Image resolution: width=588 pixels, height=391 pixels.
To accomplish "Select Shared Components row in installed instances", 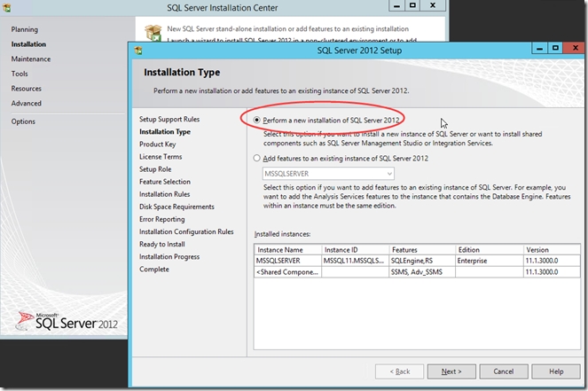I will (x=417, y=272).
